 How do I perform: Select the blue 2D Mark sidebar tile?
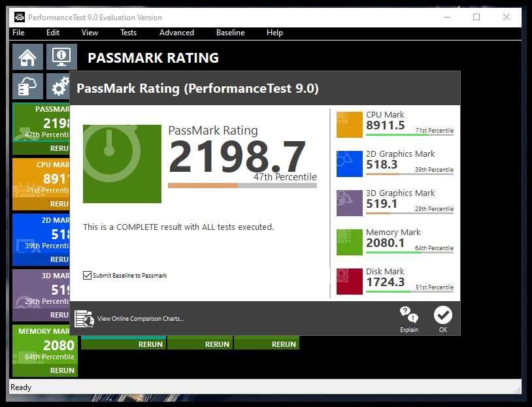41,234
